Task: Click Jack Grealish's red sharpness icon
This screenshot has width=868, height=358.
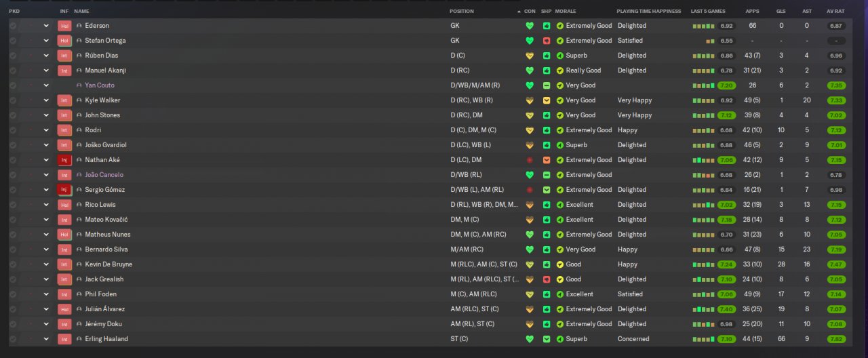Action: point(547,279)
